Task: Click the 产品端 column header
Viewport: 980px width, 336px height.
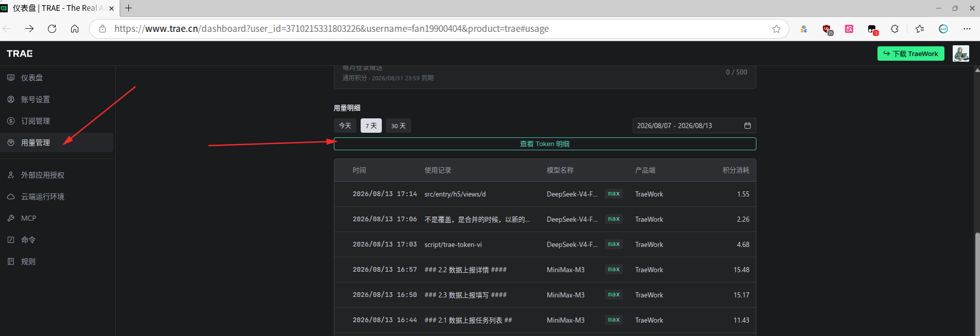Action: click(x=645, y=170)
